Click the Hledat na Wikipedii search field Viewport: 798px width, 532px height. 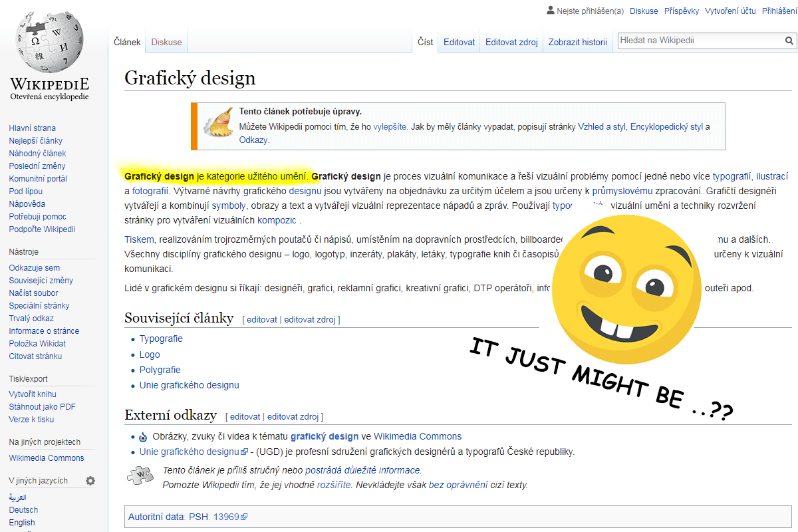point(698,41)
